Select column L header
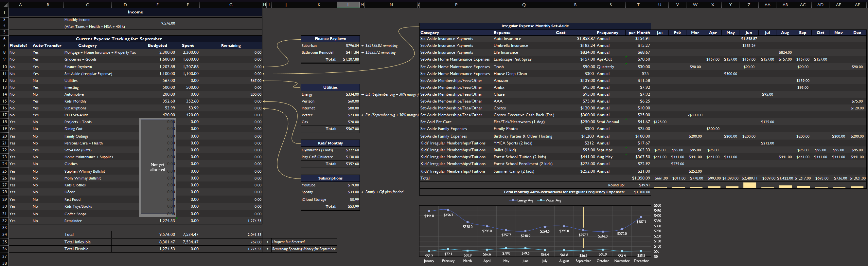 (348, 5)
